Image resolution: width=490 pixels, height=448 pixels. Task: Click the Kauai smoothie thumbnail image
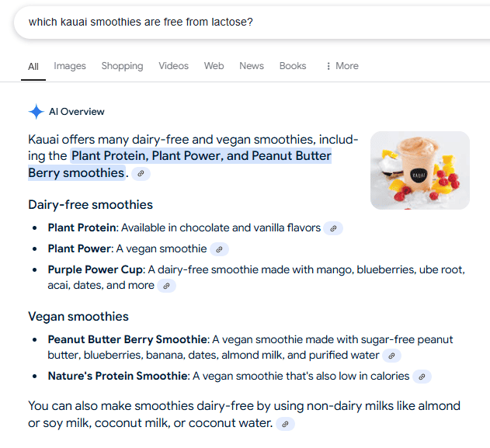(x=419, y=170)
